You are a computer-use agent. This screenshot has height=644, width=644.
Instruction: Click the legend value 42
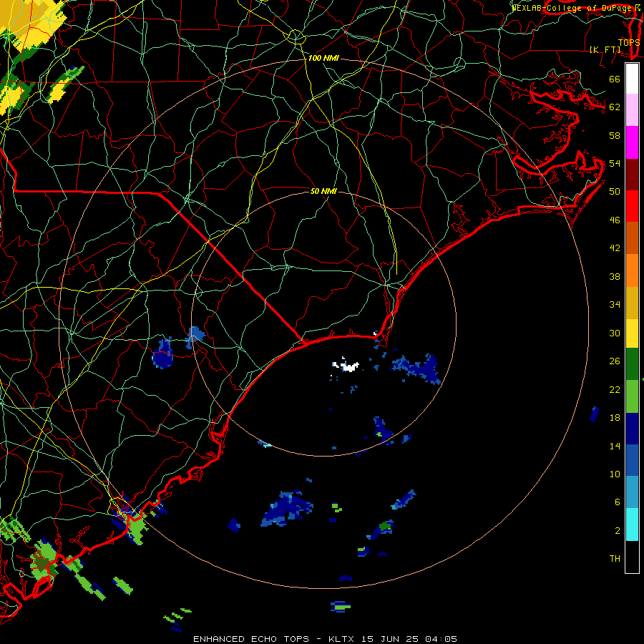tap(615, 248)
